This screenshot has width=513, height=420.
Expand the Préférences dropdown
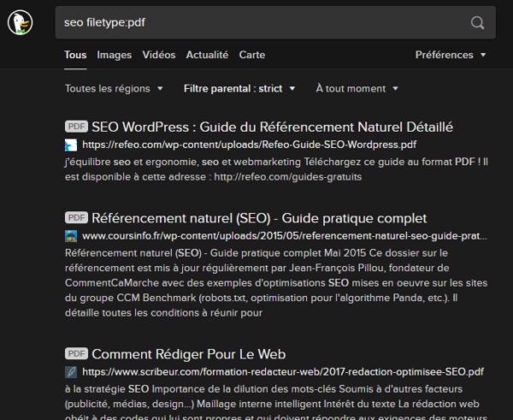451,55
